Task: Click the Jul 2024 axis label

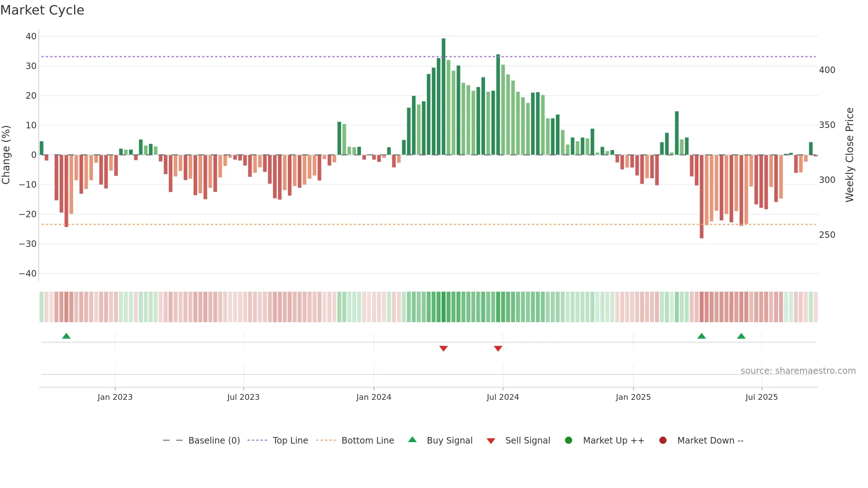Action: [x=503, y=397]
